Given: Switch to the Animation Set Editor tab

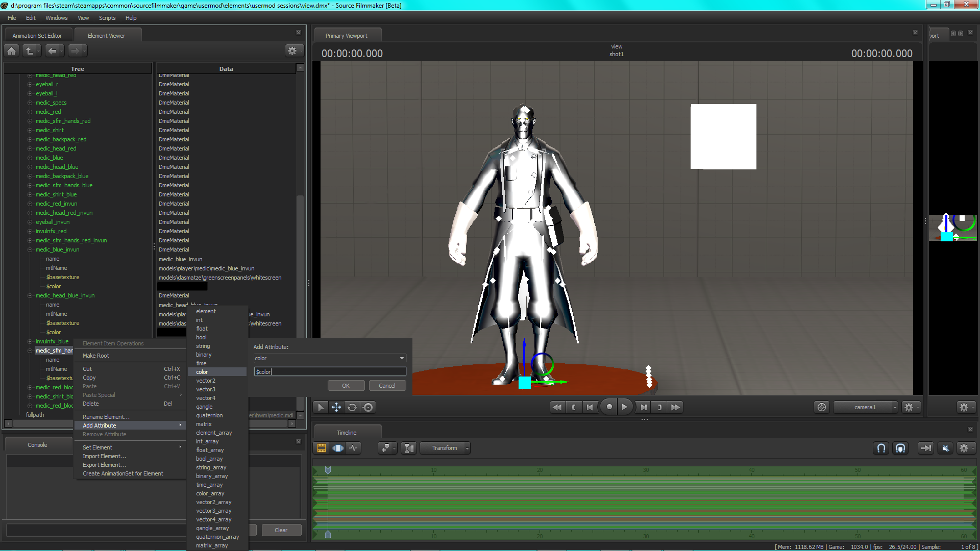Looking at the screenshot, I should tap(37, 36).
